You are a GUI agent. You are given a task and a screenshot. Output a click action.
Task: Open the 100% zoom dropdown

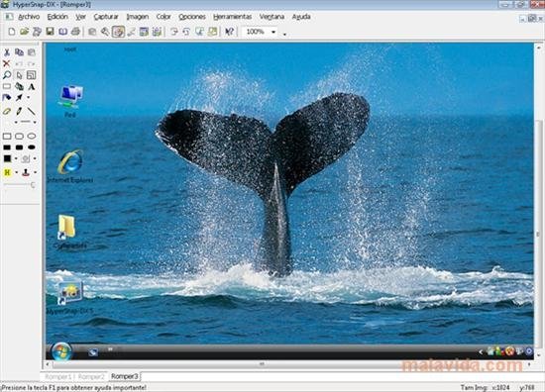click(x=273, y=32)
